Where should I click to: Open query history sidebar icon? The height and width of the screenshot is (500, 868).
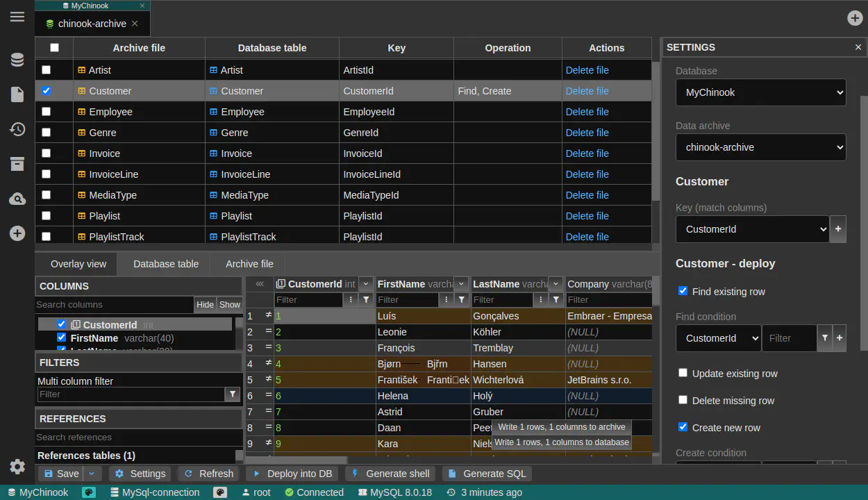pyautogui.click(x=17, y=130)
